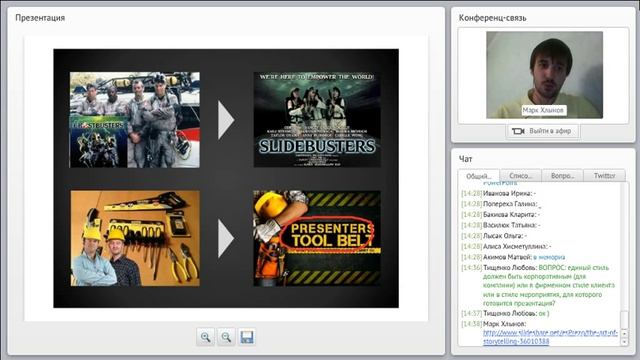This screenshot has width=640, height=360.
Task: Select Лысак Ольга chat message
Action: coord(494,236)
